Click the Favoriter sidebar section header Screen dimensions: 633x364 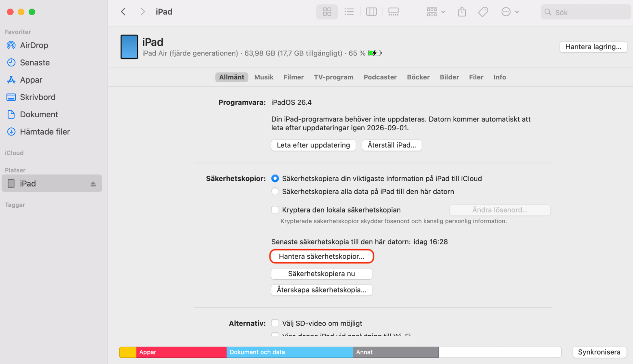(x=18, y=32)
